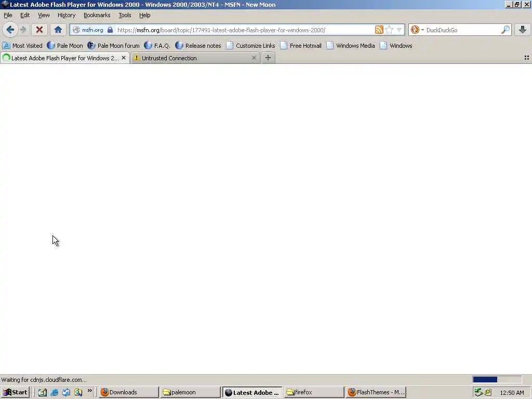Screen dimensions: 532x399
Task: Close the Untrusted Connection tab
Action: pos(254,58)
